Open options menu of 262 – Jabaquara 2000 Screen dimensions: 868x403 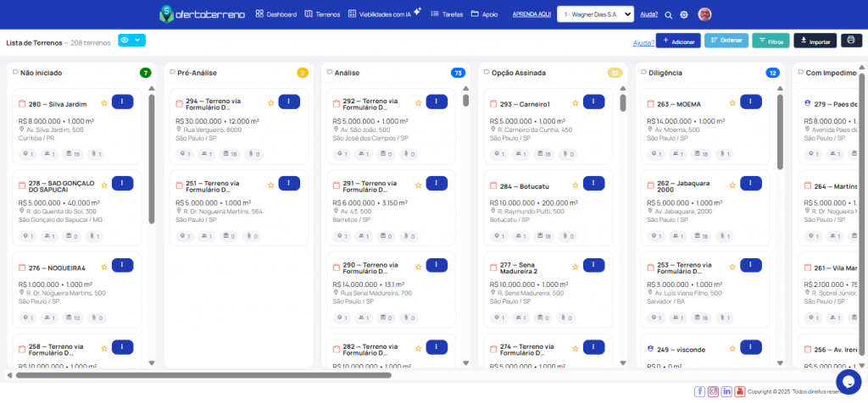tap(751, 184)
